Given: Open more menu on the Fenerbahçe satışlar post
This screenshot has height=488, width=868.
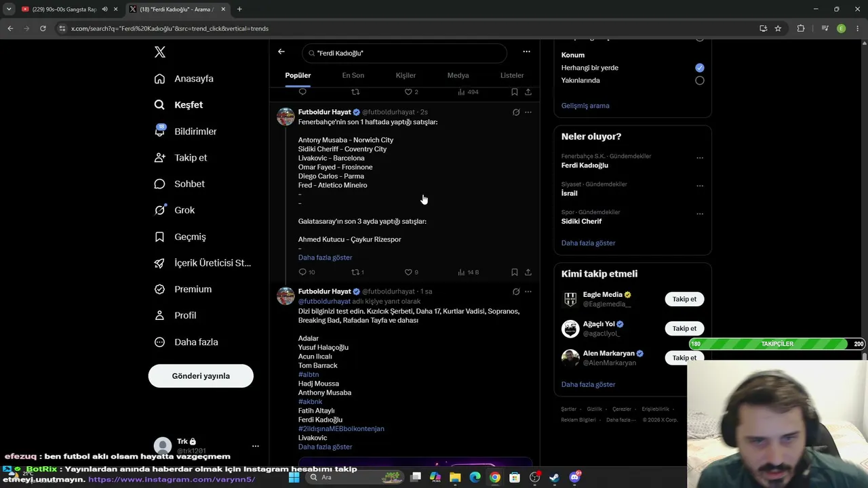Looking at the screenshot, I should [528, 112].
